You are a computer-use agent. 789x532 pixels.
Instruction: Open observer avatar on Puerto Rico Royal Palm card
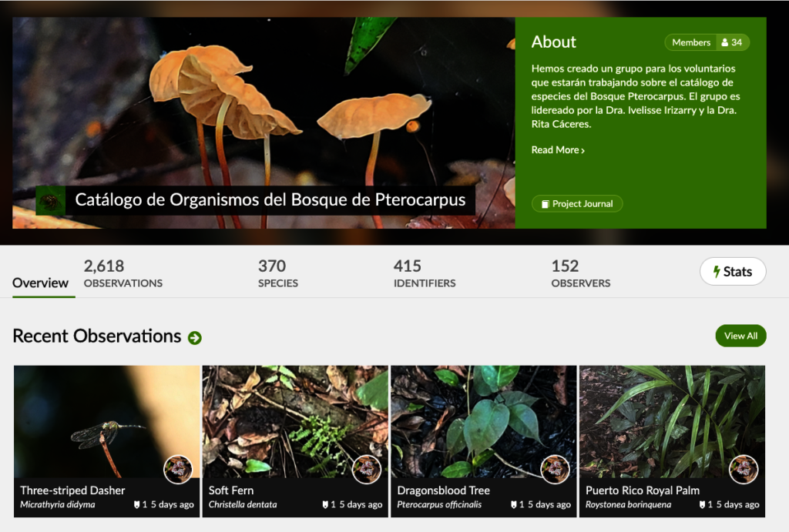coord(744,469)
